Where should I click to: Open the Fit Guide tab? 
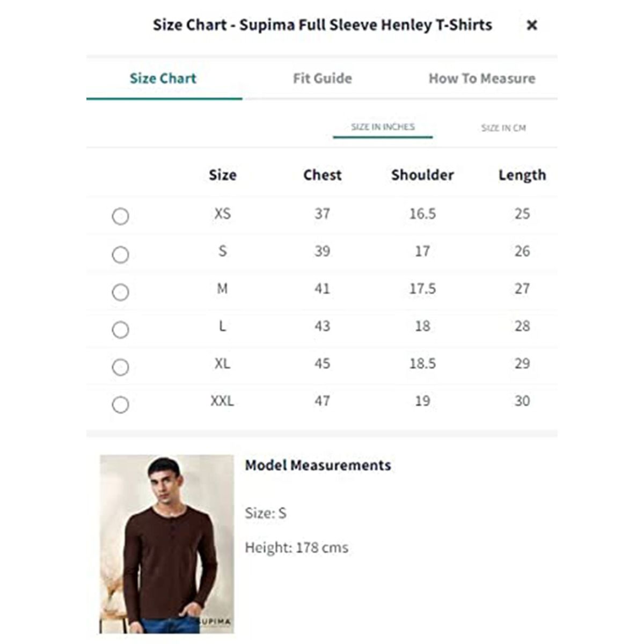[x=322, y=78]
